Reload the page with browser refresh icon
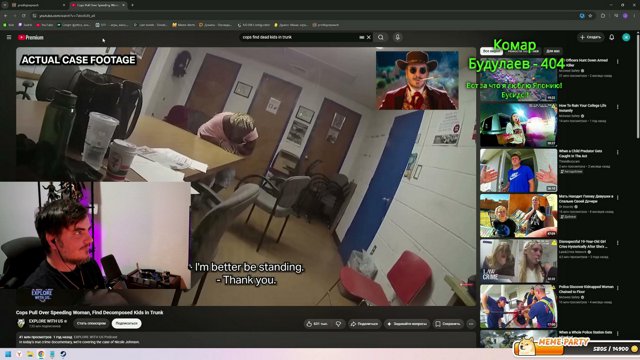 coord(24,16)
